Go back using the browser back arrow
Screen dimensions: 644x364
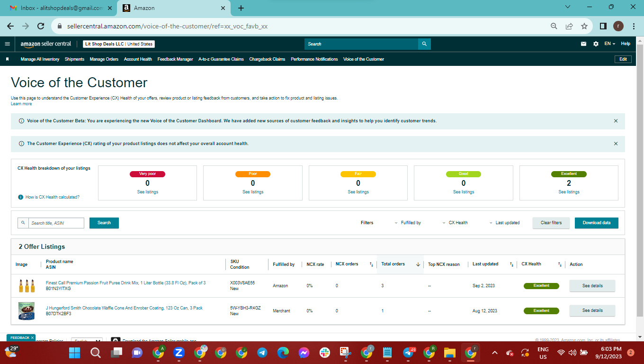10,26
